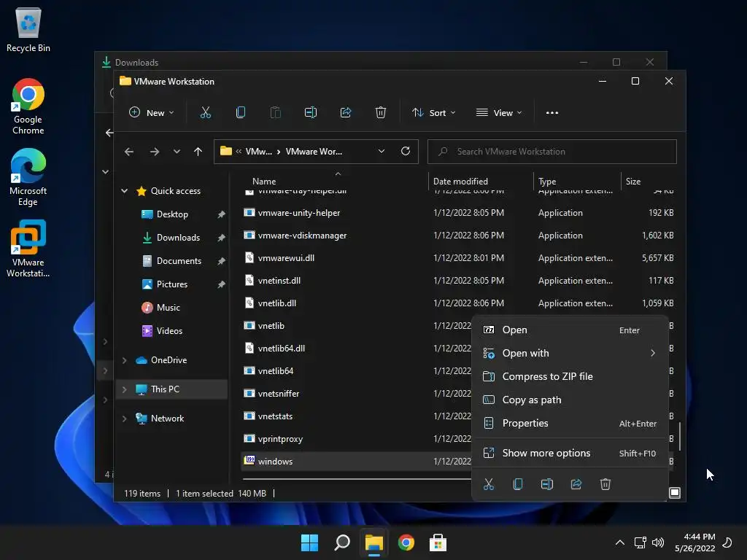Click the Share icon in Explorer toolbar
This screenshot has height=560, width=747.
pos(346,112)
